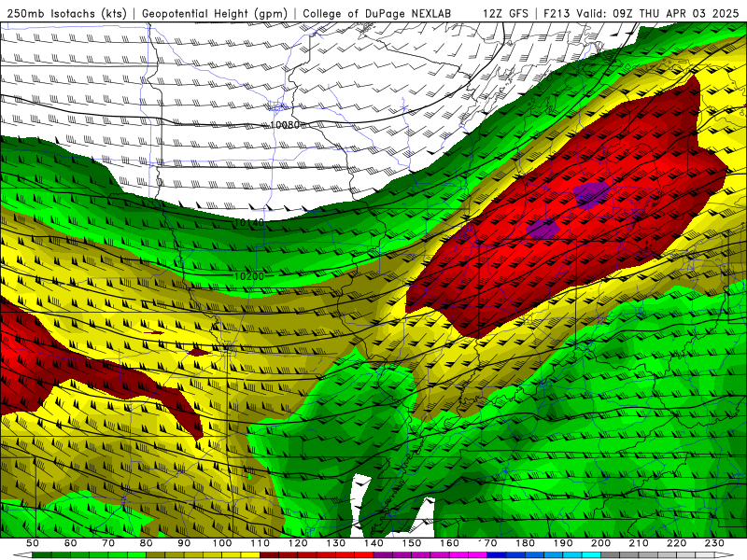This screenshot has width=747, height=560.
Task: Click the 'Valid: 09Z THU APR 03 2025' text
Action: click(658, 13)
